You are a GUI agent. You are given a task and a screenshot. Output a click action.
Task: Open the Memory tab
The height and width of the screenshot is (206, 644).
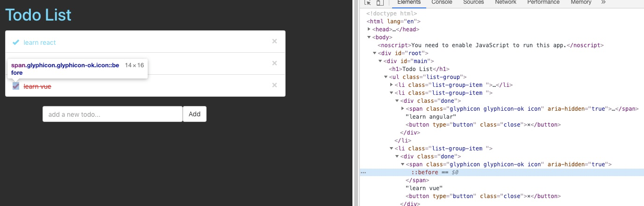tap(581, 2)
